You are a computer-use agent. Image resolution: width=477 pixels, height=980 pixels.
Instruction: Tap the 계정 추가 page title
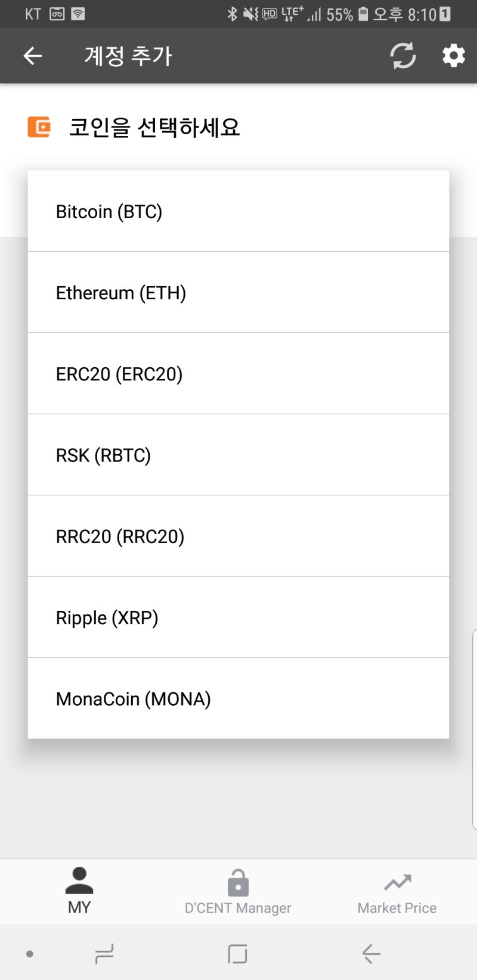(x=128, y=56)
